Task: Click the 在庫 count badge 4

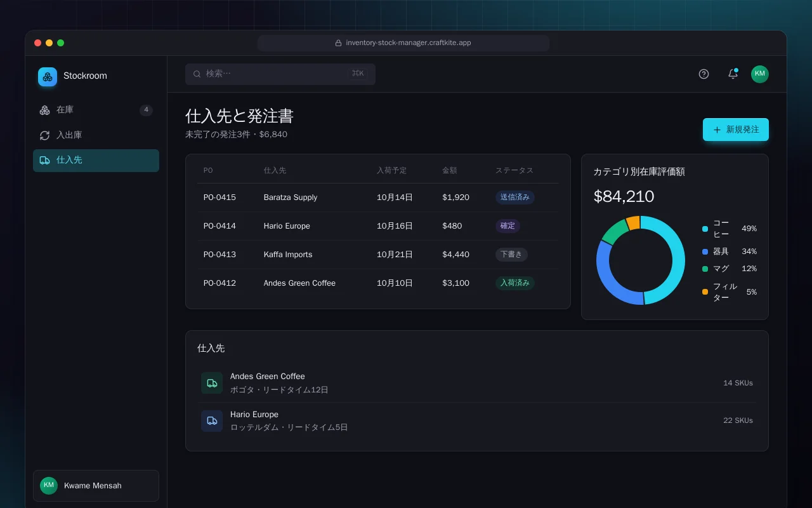Action: pyautogui.click(x=146, y=110)
